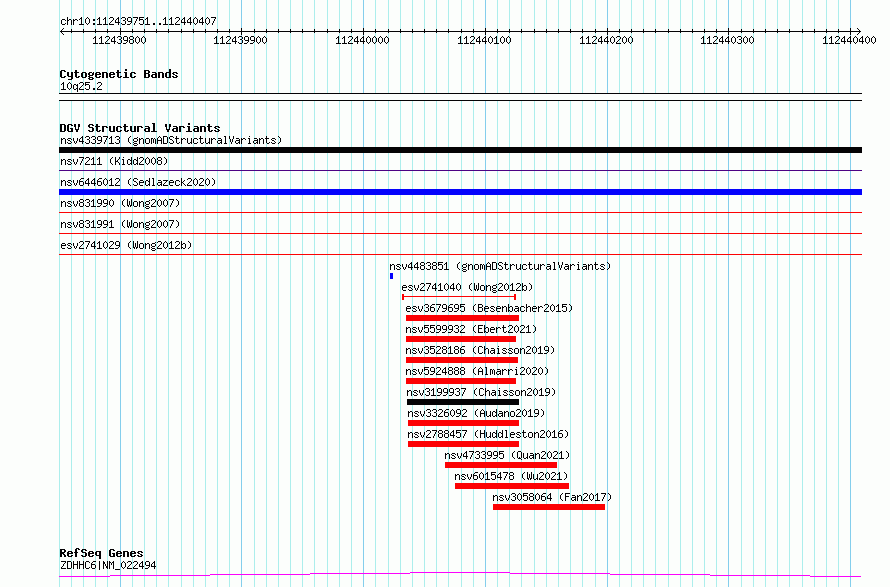Click the 10q25.2 cytogenetic band label
The image size is (890, 587).
[81, 86]
